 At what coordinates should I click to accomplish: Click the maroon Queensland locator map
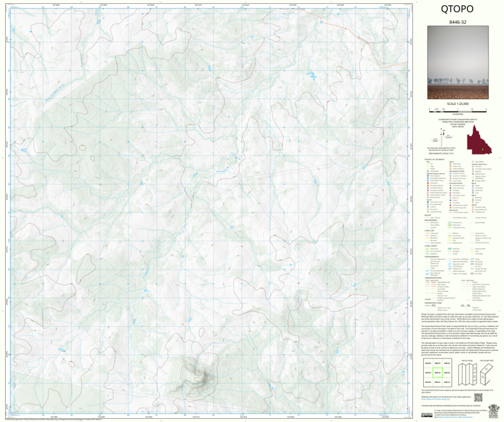tap(479, 140)
